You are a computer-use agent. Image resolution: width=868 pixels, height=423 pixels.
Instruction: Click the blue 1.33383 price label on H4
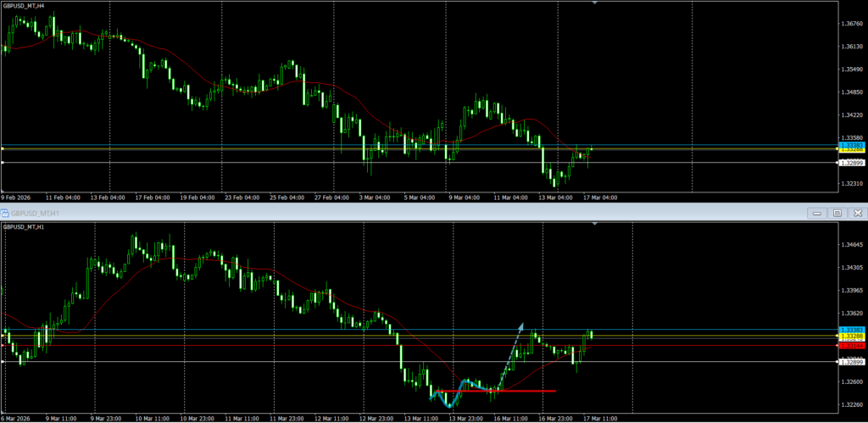(850, 145)
